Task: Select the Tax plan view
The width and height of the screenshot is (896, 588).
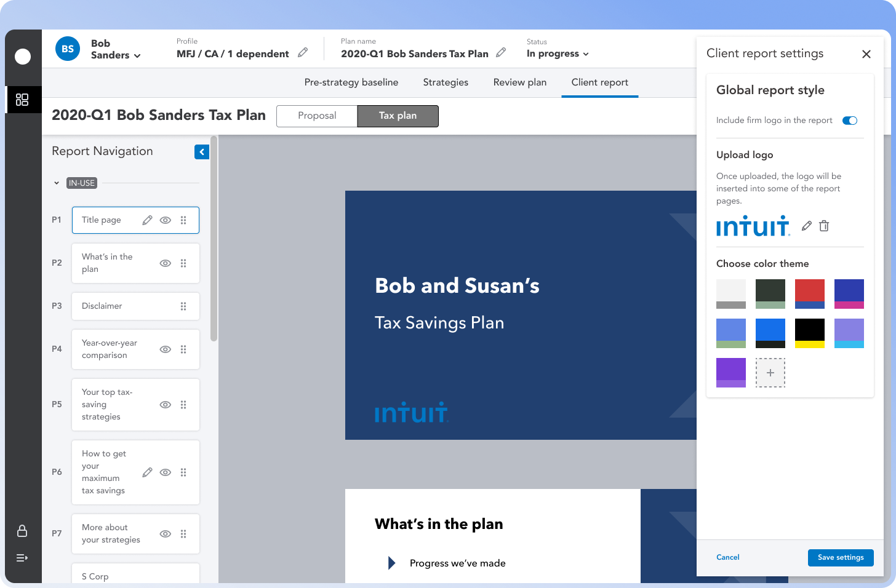Action: pyautogui.click(x=398, y=116)
